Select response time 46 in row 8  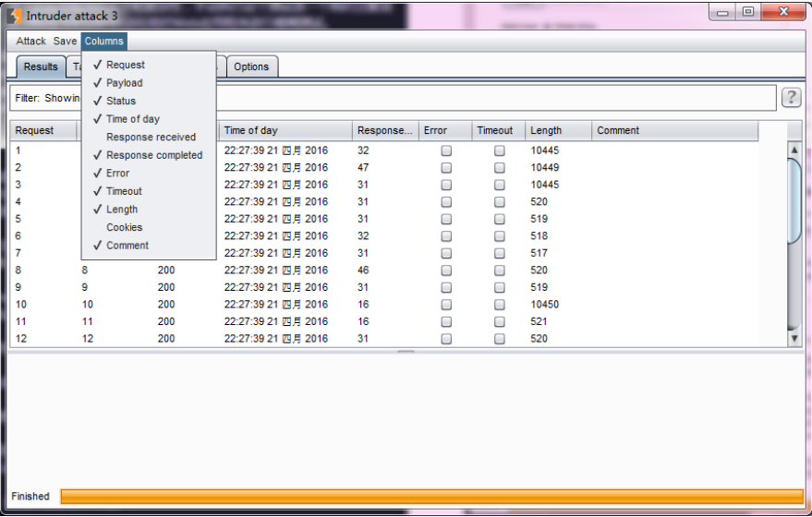click(x=363, y=271)
